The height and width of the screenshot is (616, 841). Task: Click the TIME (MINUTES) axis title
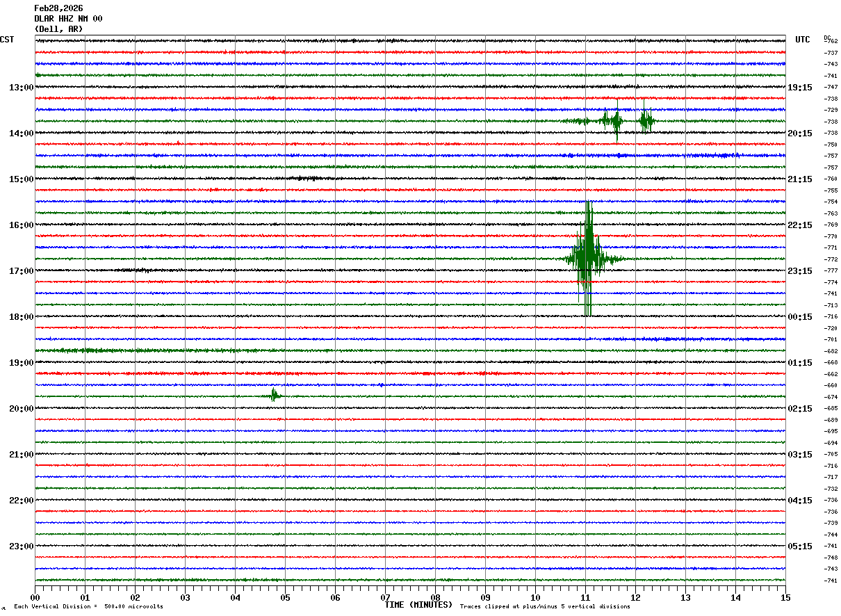tap(418, 605)
